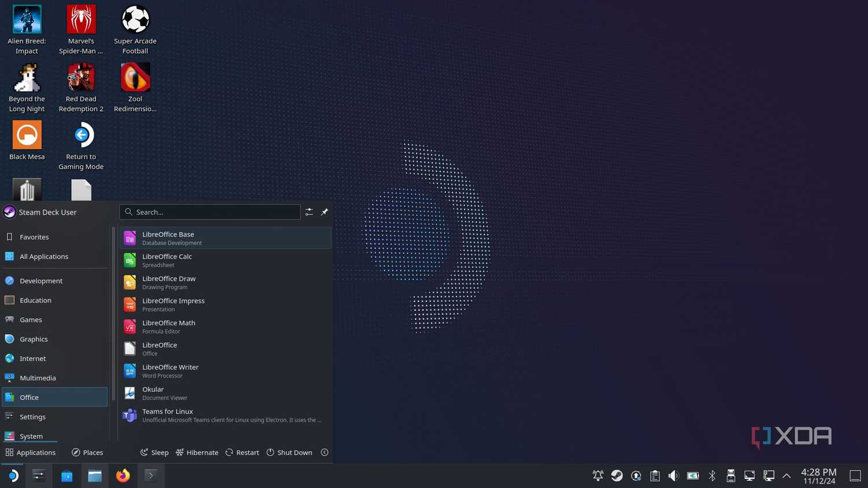
Task: Toggle the application launcher button on the taskbar
Action: point(13,475)
